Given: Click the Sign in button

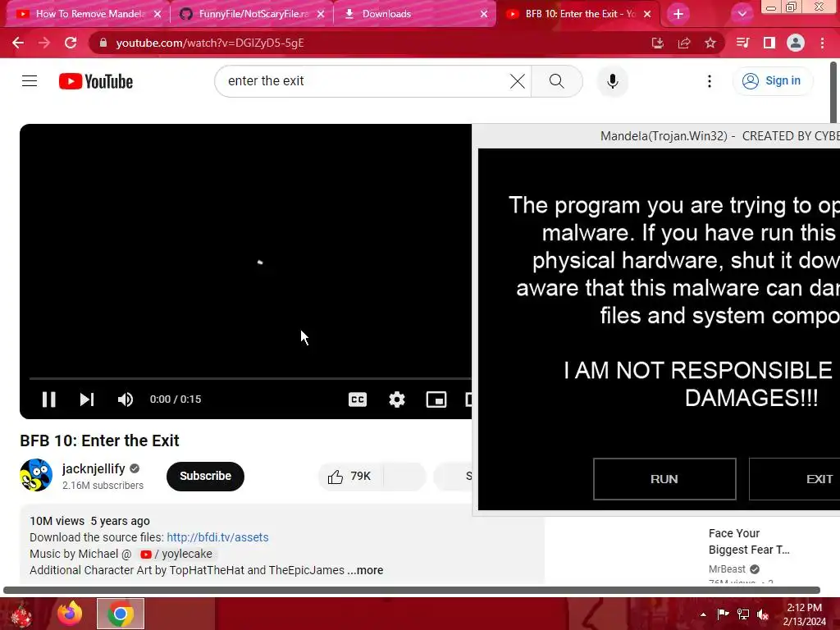Looking at the screenshot, I should click(x=772, y=81).
